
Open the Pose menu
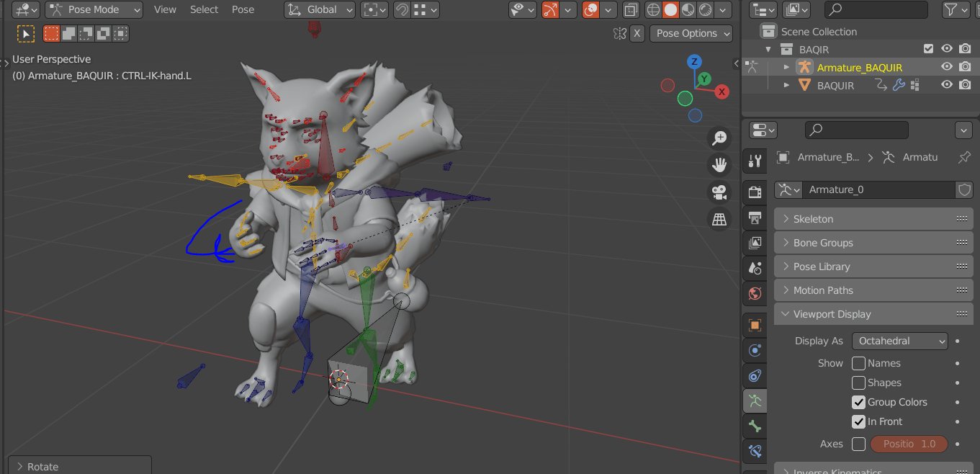[x=243, y=9]
